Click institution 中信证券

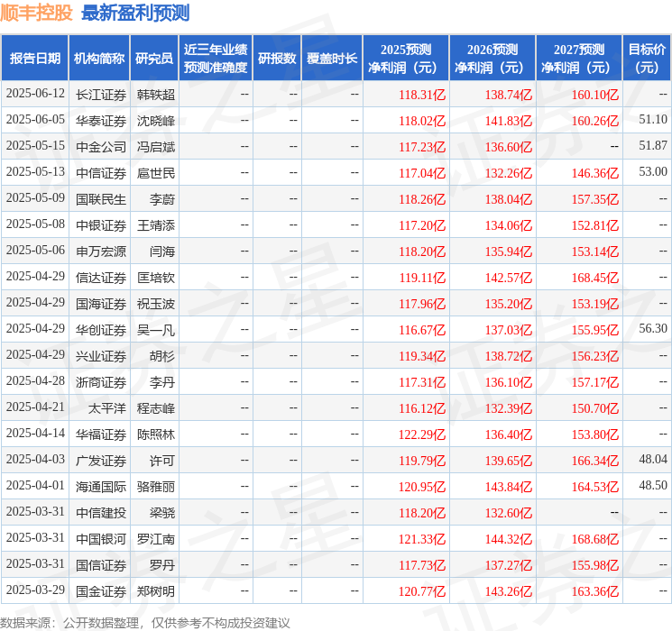pos(101,173)
